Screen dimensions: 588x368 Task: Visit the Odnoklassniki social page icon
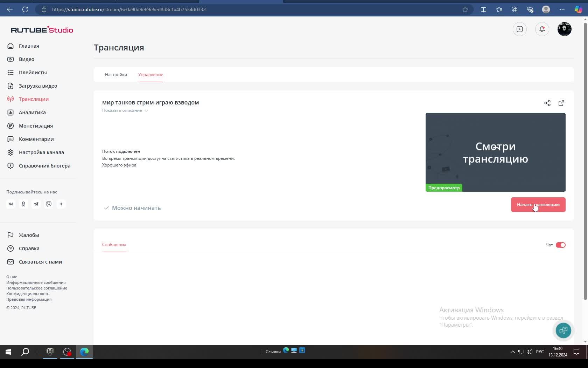coord(23,204)
